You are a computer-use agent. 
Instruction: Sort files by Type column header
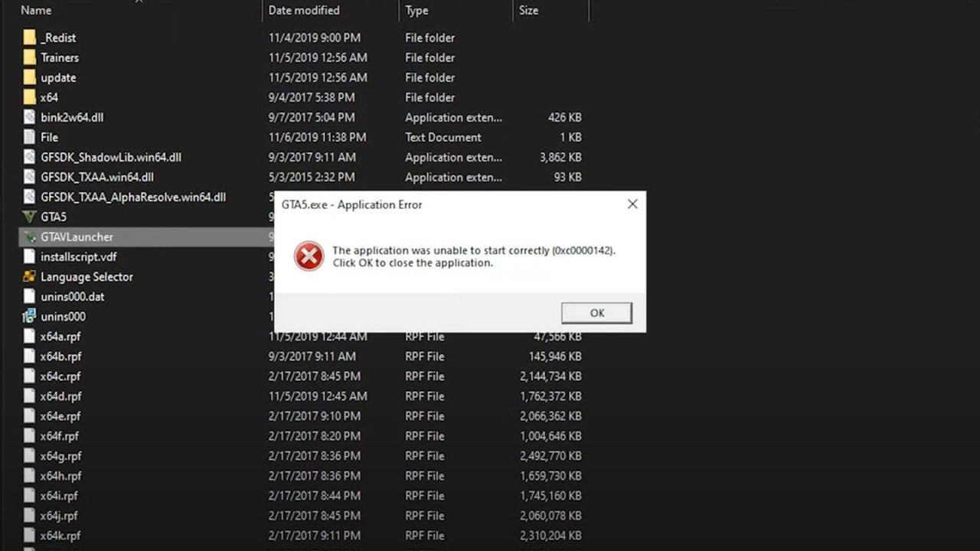416,11
